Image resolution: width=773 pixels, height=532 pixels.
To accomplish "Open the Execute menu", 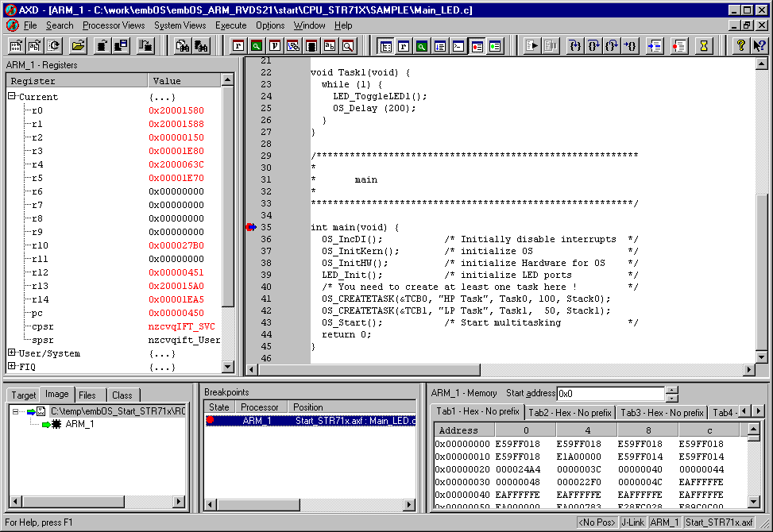I will tap(231, 25).
